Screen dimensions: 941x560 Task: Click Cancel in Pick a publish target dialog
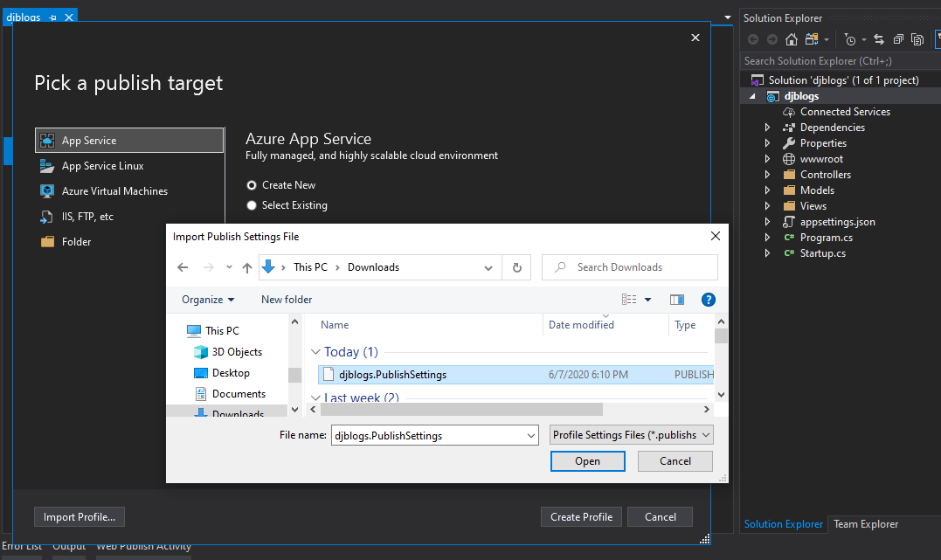661,517
